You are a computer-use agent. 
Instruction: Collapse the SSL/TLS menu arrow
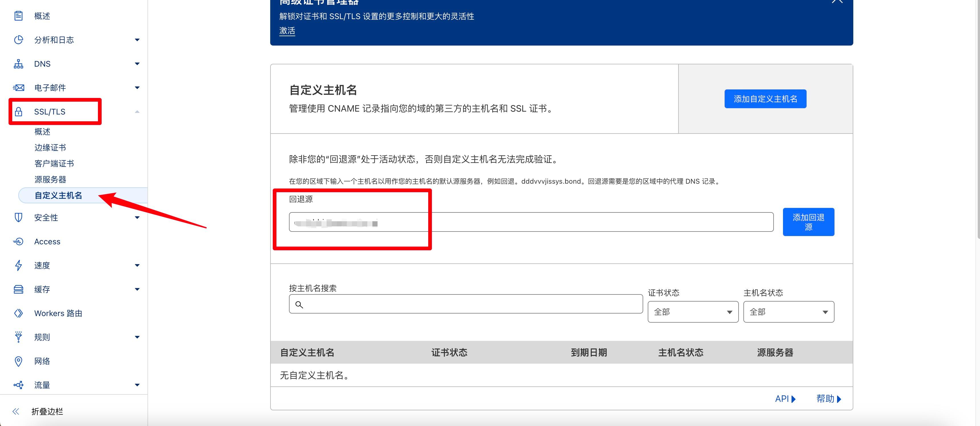tap(137, 111)
